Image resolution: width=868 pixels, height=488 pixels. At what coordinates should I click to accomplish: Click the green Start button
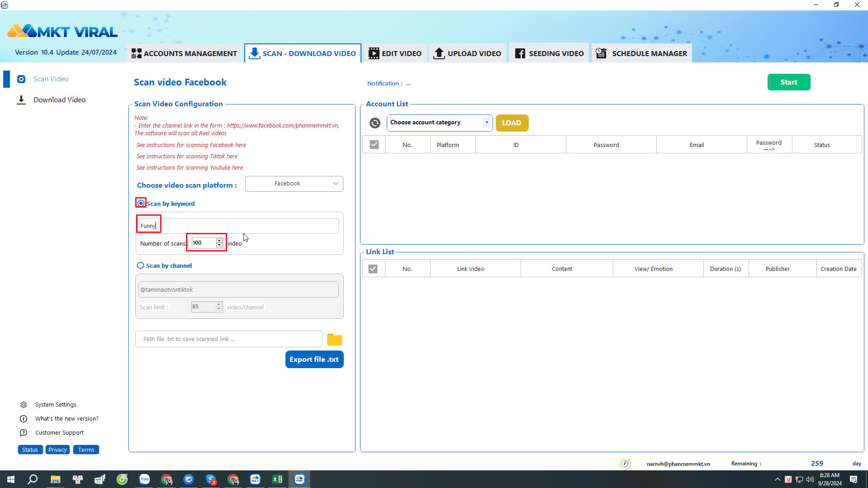(x=789, y=82)
